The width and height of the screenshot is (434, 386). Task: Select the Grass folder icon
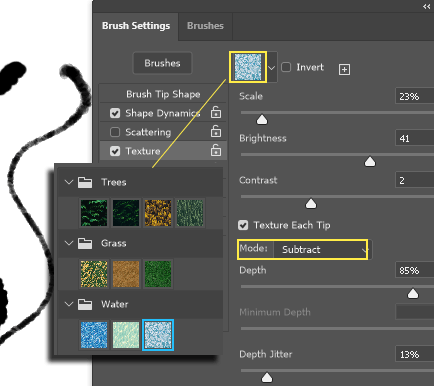[x=85, y=243]
